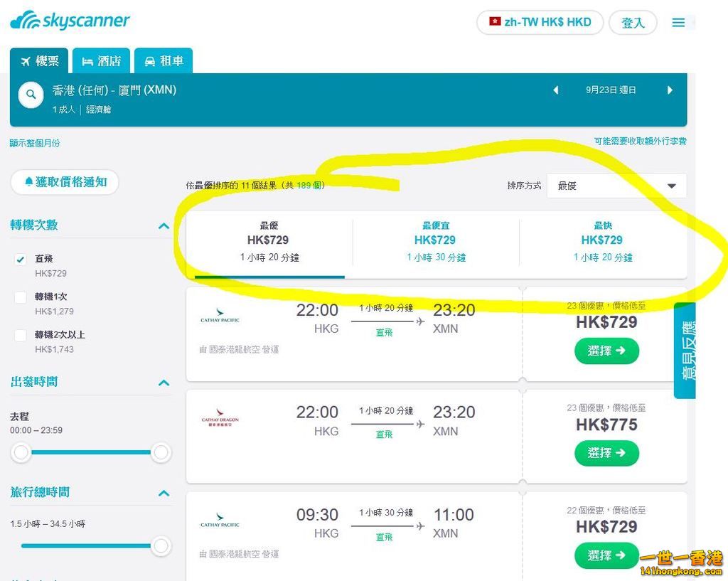Click the 顯示整個月份 link
The image size is (728, 581).
(35, 143)
